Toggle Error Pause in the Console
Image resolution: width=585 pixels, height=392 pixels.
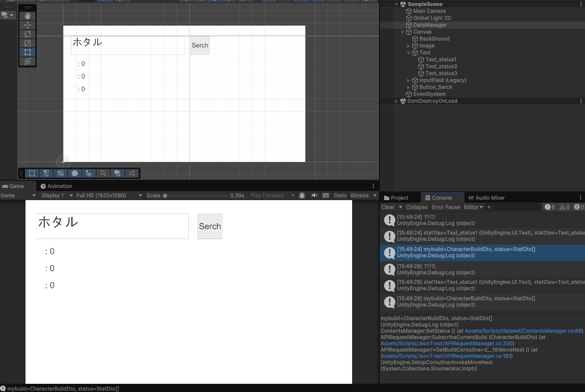pos(446,207)
